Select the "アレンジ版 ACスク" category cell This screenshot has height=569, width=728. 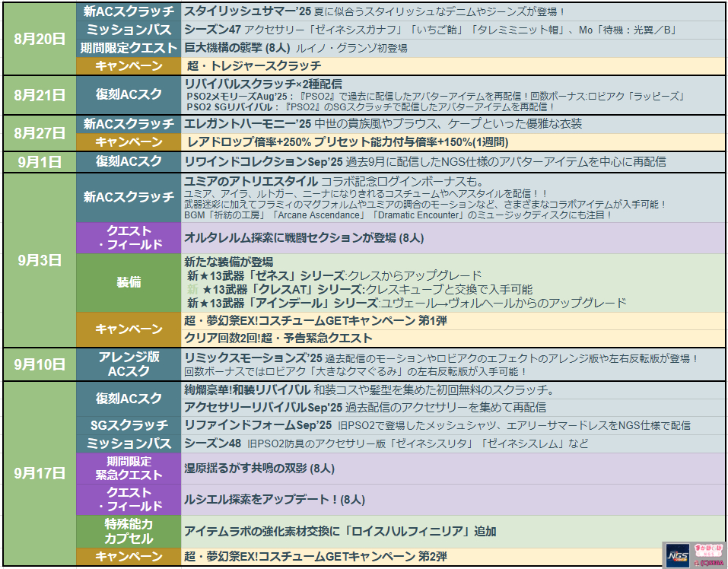click(x=129, y=364)
